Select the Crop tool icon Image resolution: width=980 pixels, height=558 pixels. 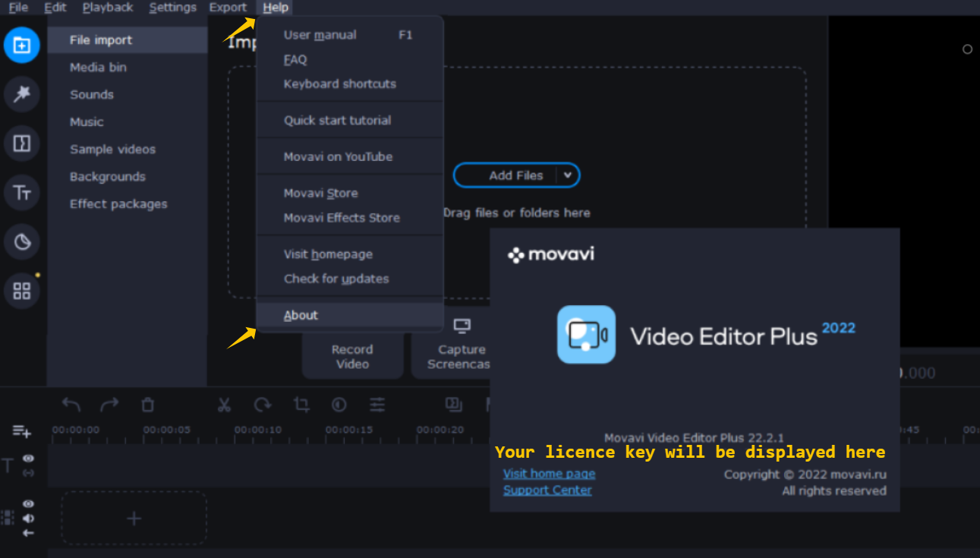click(301, 405)
